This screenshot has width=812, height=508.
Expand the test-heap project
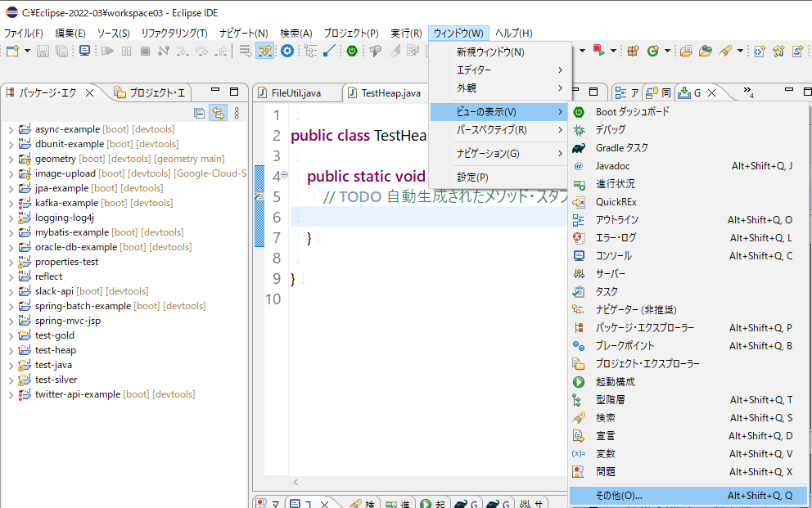tap(11, 351)
